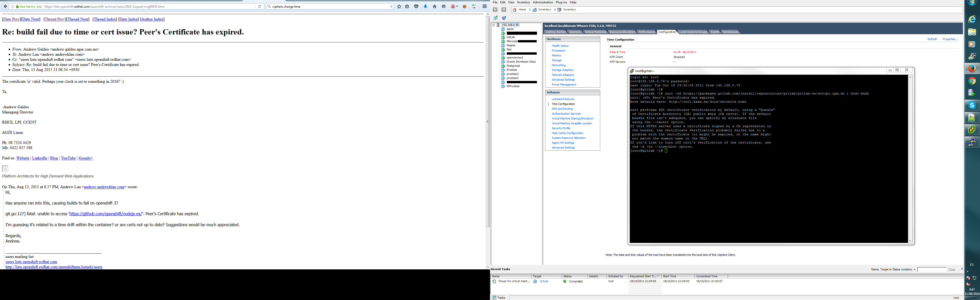Open Time Configuration Properties link
980x300 pixels.
pos(950,39)
